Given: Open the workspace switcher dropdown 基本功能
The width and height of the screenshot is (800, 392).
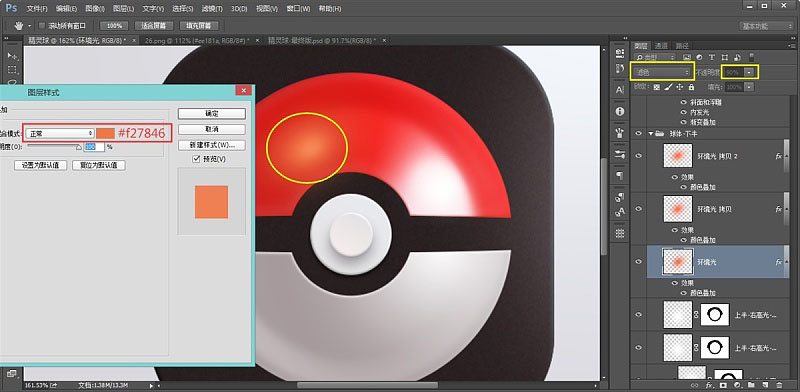Looking at the screenshot, I should pos(765,26).
